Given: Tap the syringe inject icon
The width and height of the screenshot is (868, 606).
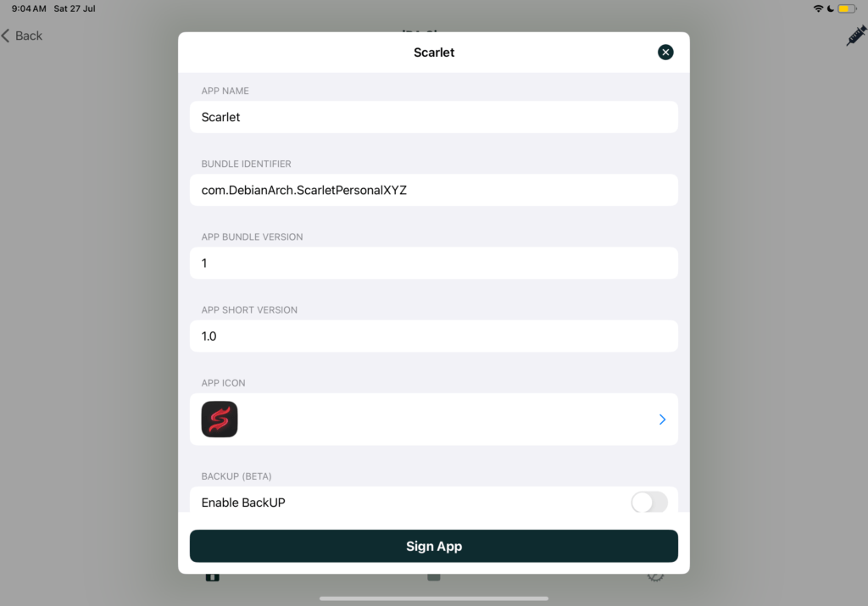Looking at the screenshot, I should pos(856,36).
